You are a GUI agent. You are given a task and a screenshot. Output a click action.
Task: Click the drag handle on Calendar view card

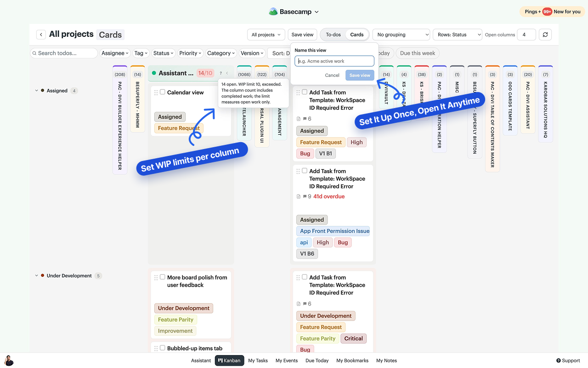pos(156,92)
